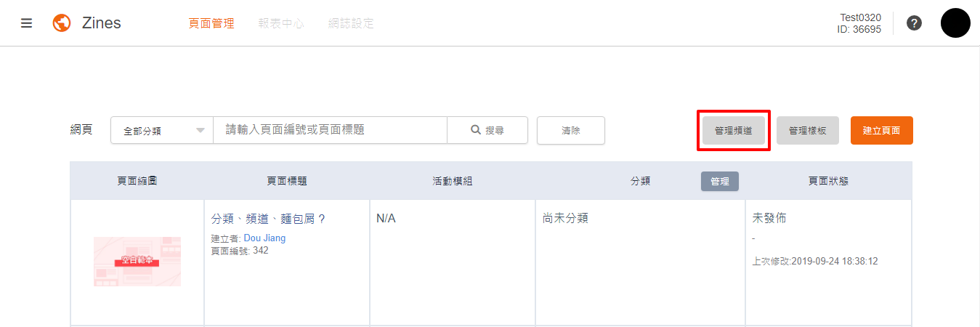Viewport: 980px width, 327px height.
Task: Open 管理樣板 template management
Action: click(x=808, y=131)
